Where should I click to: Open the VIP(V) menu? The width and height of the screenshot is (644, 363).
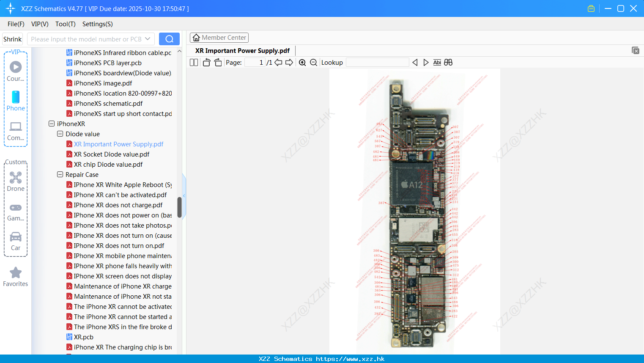[40, 24]
